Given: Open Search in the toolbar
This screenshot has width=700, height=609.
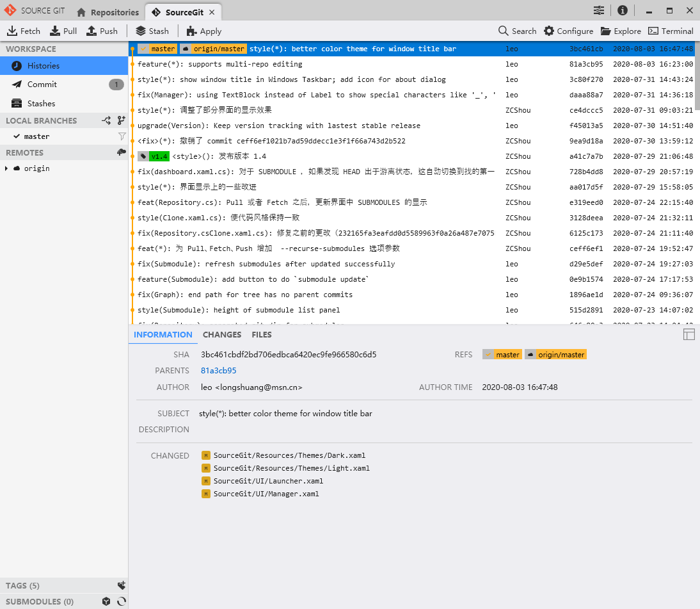Looking at the screenshot, I should point(517,31).
